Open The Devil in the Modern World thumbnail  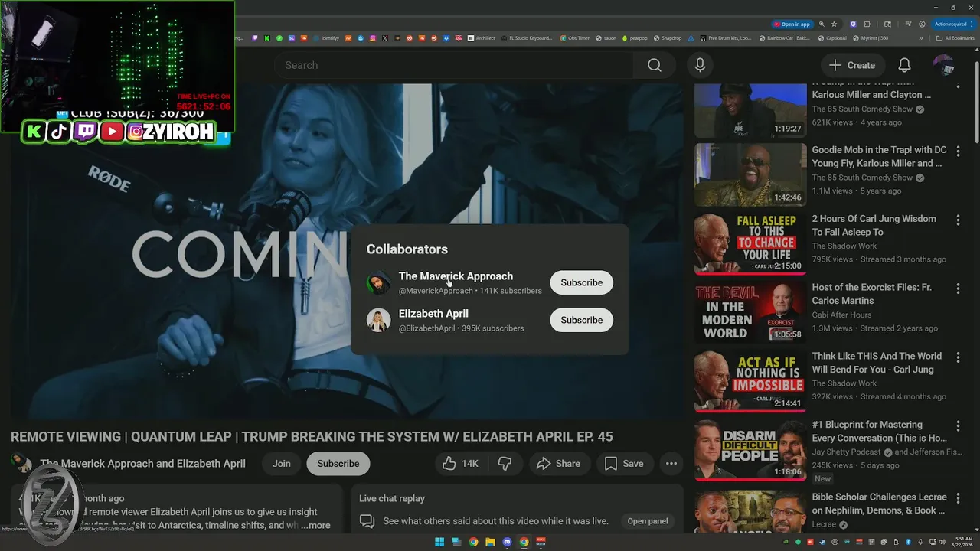[x=750, y=312]
